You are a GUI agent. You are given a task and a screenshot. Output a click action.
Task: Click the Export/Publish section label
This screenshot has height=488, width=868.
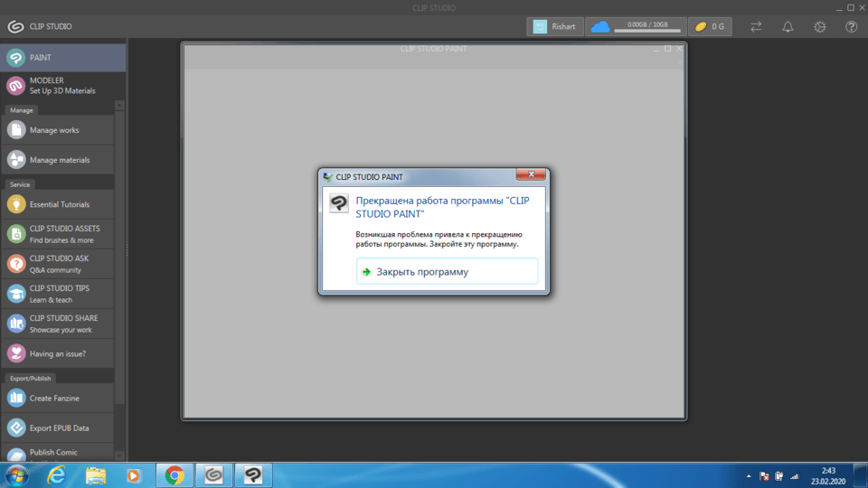[x=31, y=379]
